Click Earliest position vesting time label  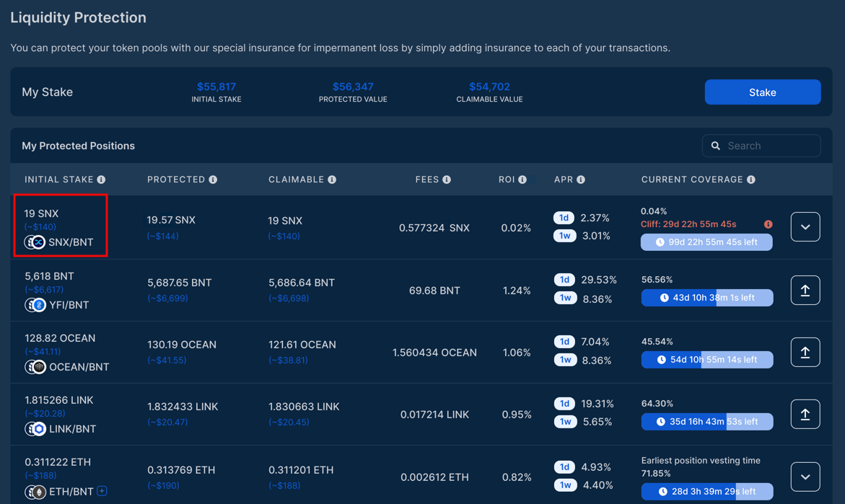[x=701, y=461]
